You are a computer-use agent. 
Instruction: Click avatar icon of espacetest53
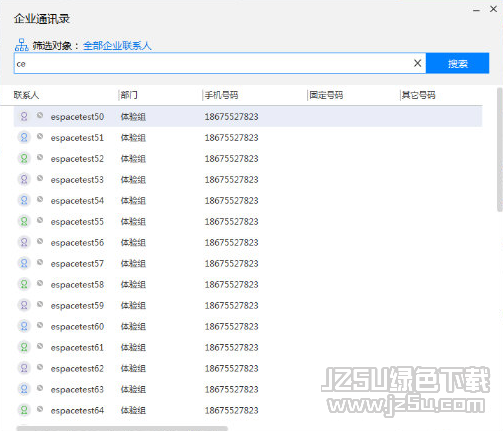pyautogui.click(x=24, y=179)
